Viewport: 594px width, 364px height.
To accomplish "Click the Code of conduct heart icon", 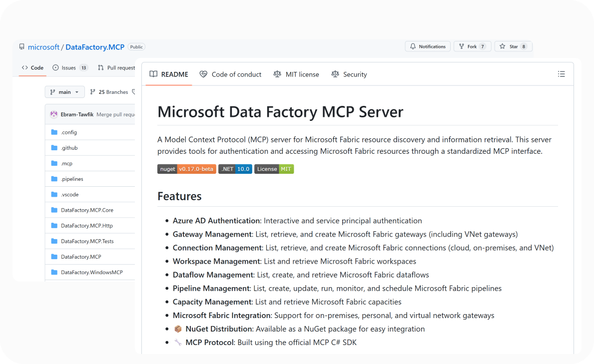I will [x=203, y=74].
